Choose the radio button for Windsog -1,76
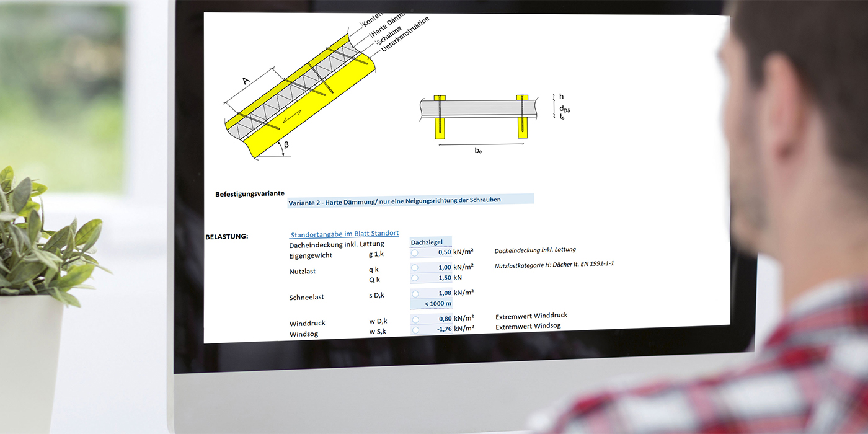 [415, 329]
